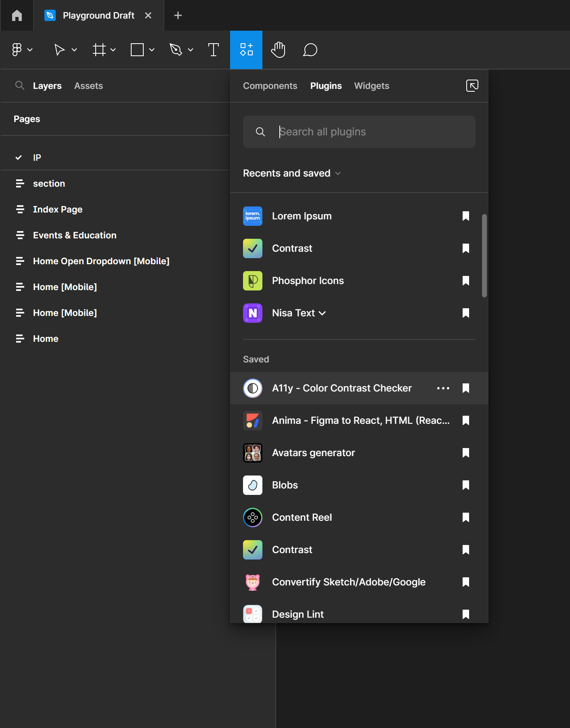Screen dimensions: 570x728
Task: Select the Hand tool
Action: [278, 50]
